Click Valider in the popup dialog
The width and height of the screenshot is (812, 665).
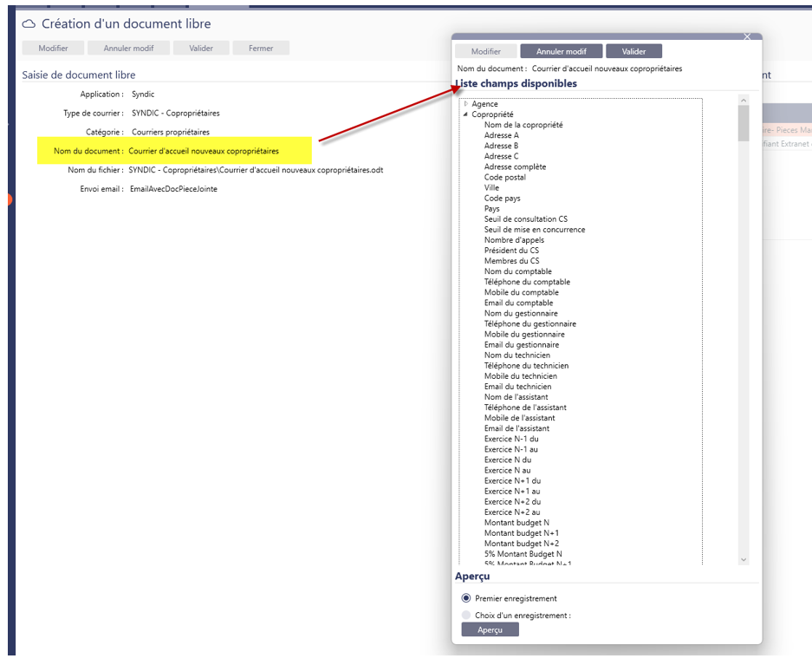click(x=633, y=51)
